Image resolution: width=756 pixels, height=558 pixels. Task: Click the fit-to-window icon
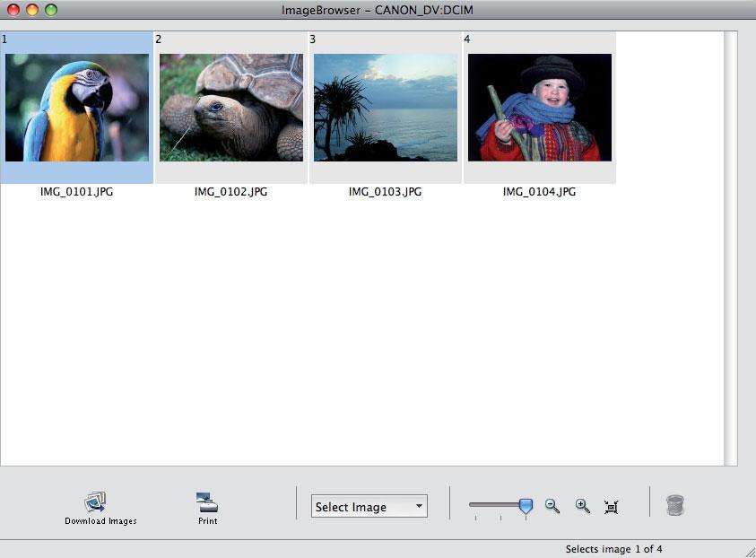click(612, 507)
